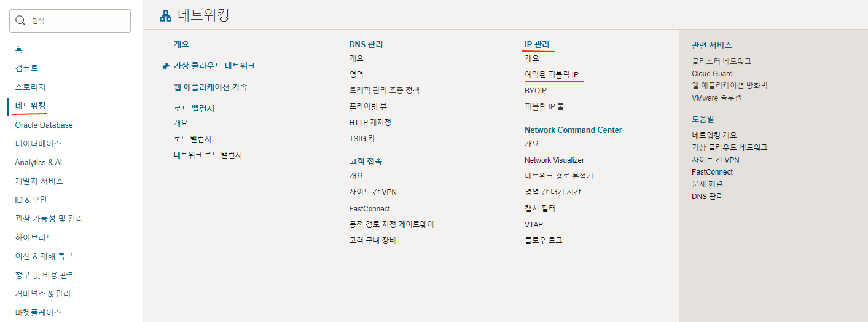This screenshot has width=868, height=322.
Task: Open Network Visualizer
Action: point(554,160)
